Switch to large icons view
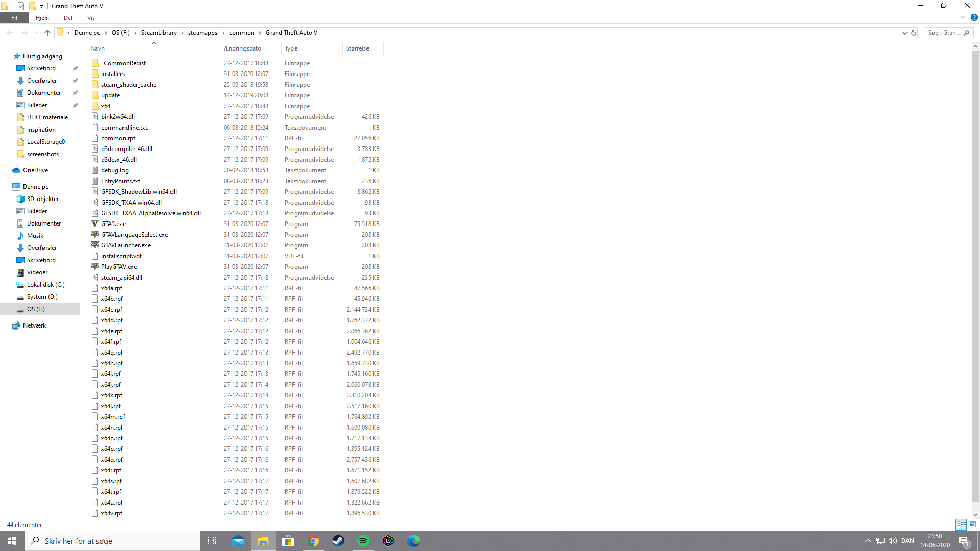This screenshot has width=980, height=551. click(x=972, y=524)
